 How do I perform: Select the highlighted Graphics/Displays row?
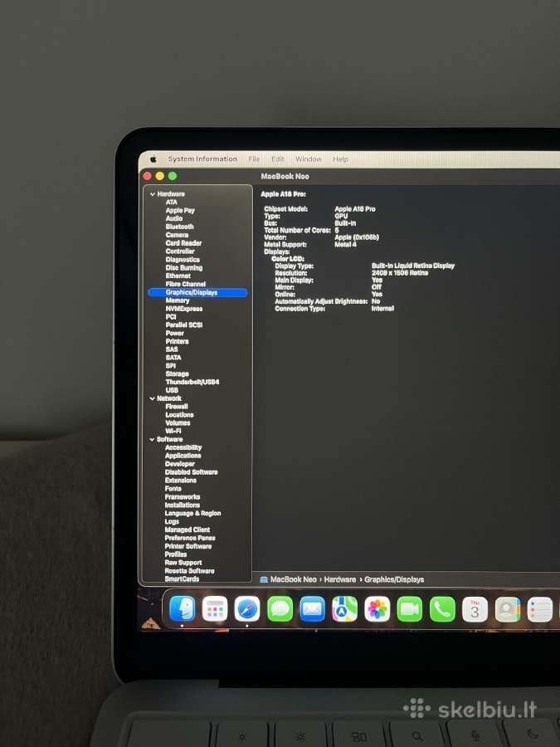pos(197,292)
